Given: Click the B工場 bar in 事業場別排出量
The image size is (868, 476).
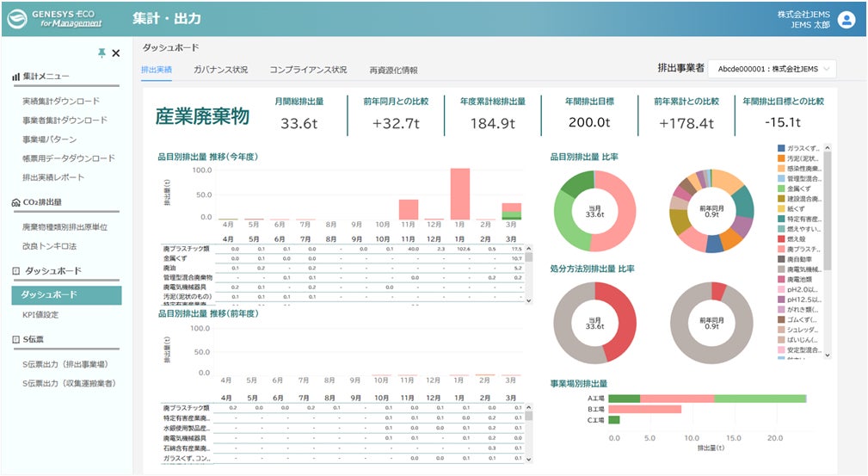Looking at the screenshot, I should (x=645, y=409).
